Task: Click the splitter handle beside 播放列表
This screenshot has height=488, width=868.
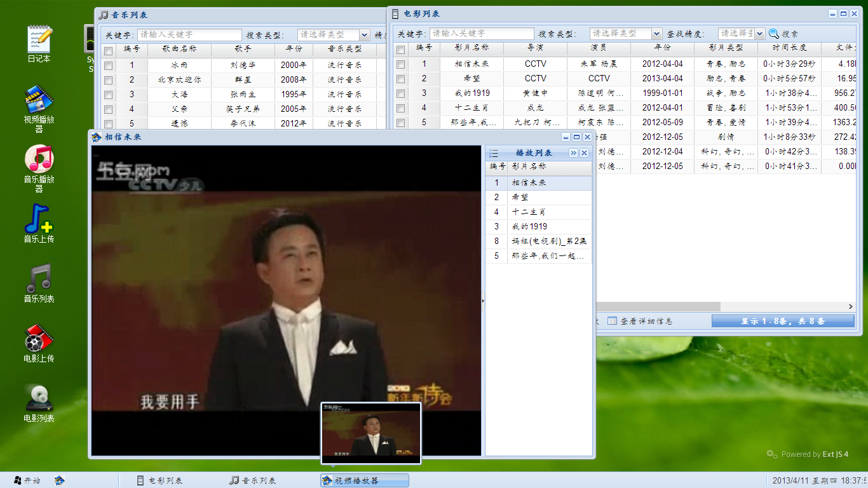Action: 483,301
